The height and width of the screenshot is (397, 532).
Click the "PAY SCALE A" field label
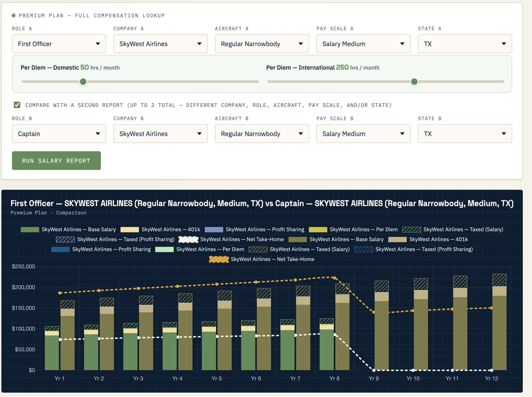coord(335,29)
